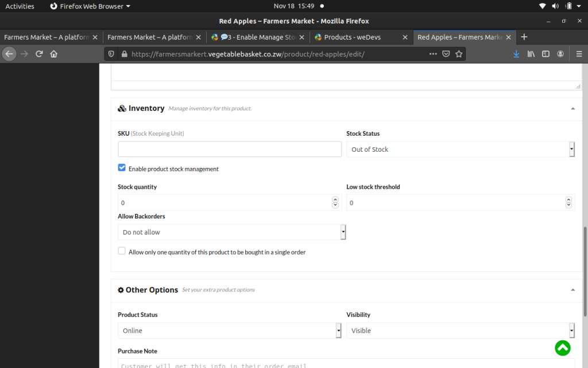This screenshot has height=368, width=588.
Task: Open the Firefox library icon
Action: coord(531,54)
